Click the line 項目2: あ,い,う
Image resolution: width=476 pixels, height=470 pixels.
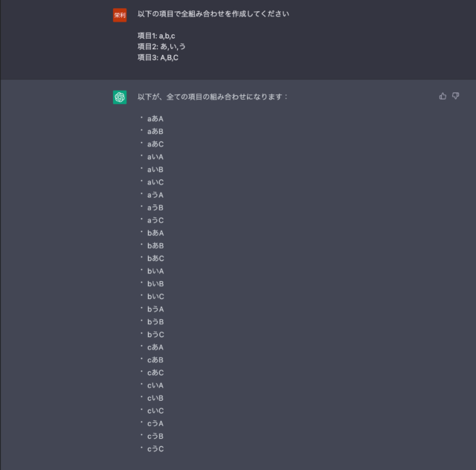click(161, 46)
